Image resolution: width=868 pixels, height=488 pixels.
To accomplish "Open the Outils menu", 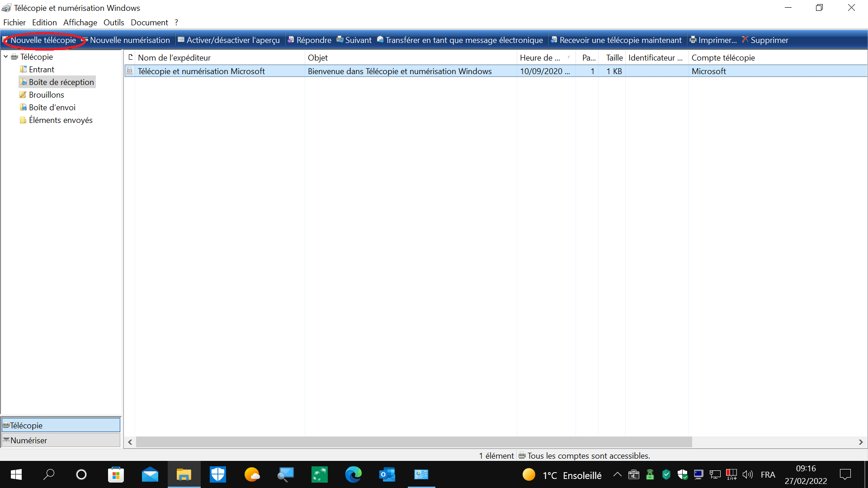I will [x=113, y=23].
